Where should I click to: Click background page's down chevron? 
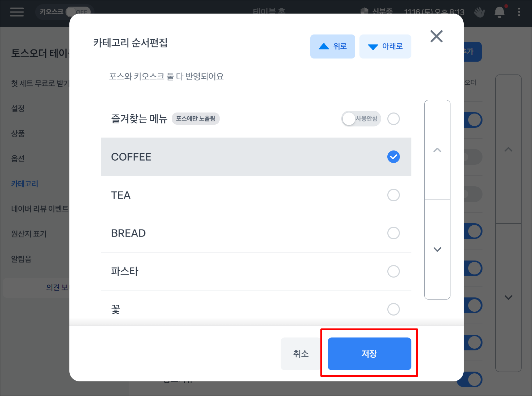508,297
